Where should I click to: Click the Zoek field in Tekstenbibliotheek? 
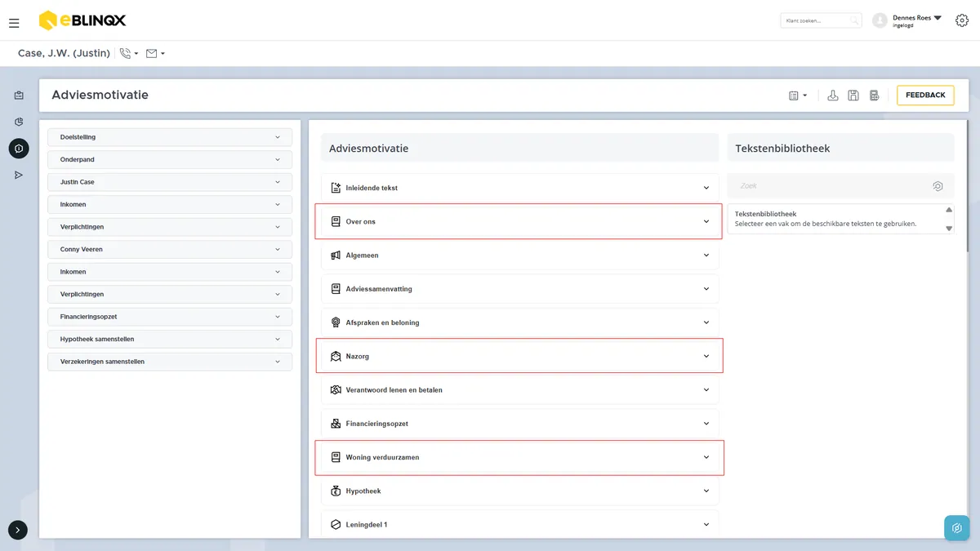(x=841, y=186)
